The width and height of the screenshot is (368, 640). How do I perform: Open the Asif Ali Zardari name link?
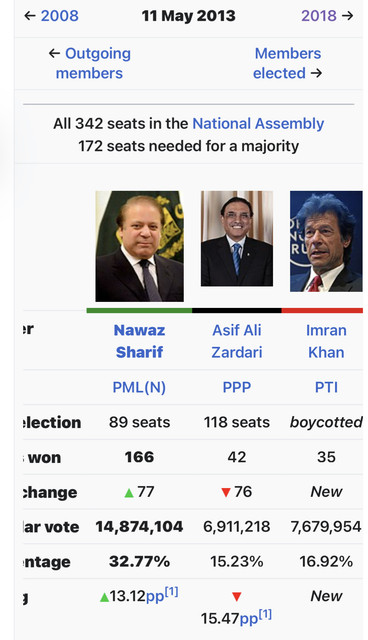(237, 341)
